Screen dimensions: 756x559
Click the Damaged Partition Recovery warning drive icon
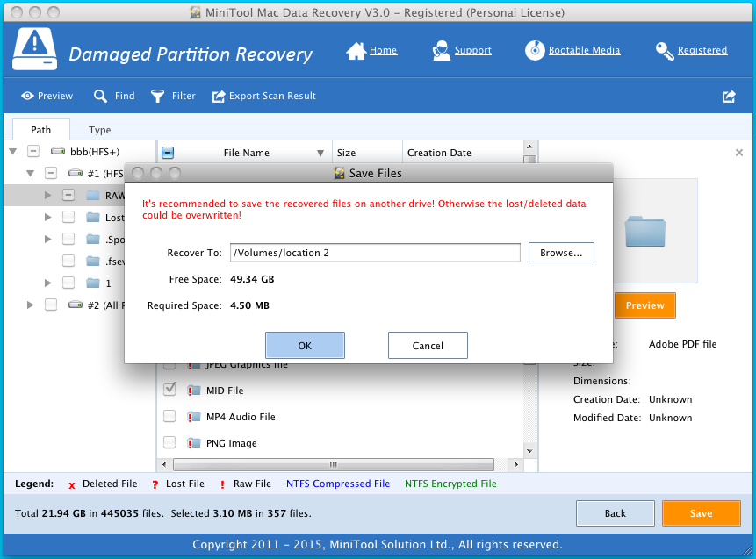point(35,49)
